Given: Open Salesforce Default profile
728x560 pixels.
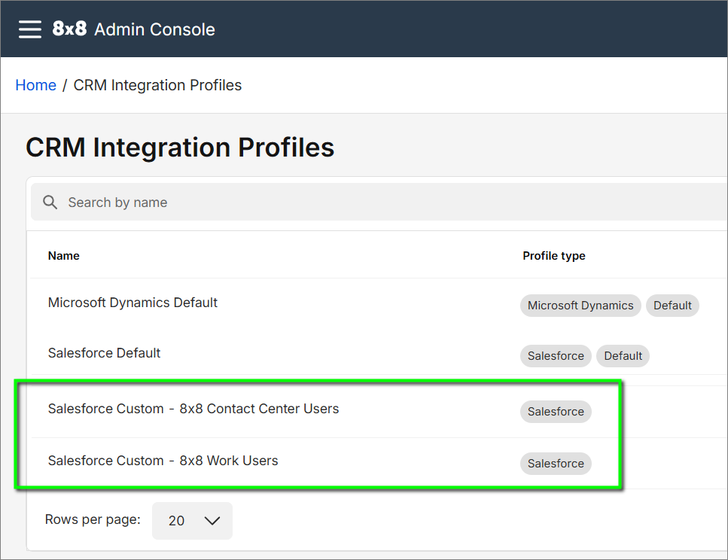Looking at the screenshot, I should [x=104, y=353].
